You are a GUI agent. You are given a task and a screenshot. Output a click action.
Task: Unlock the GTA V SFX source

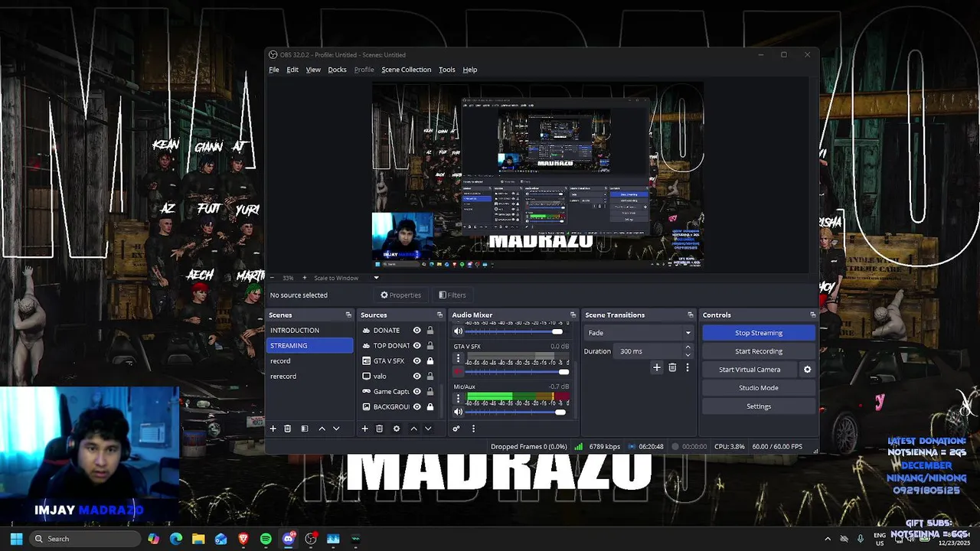pos(430,361)
